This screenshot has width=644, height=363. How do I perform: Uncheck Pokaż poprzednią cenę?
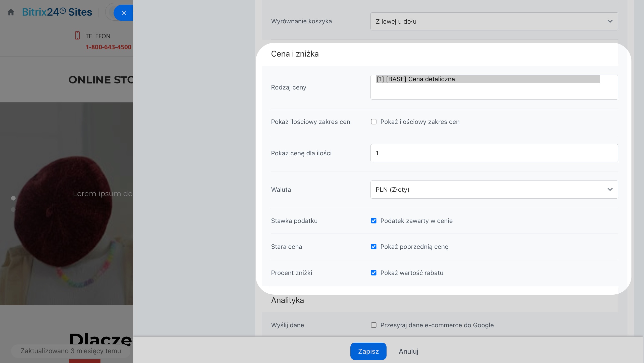click(x=374, y=247)
